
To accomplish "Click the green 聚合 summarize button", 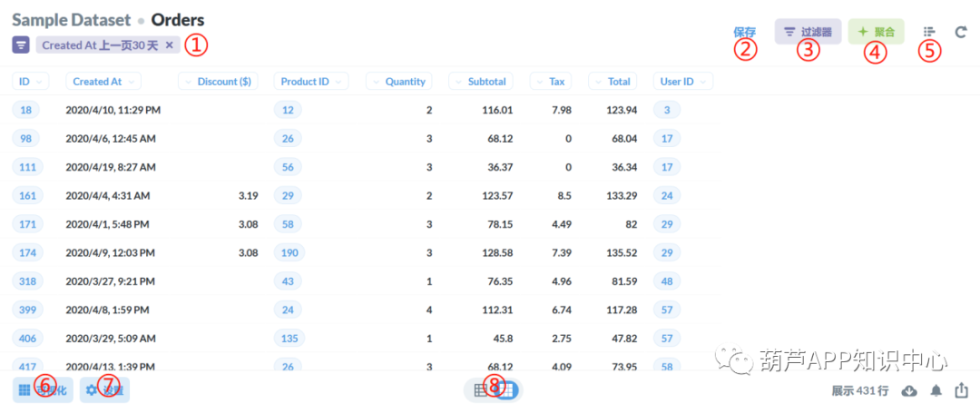I will point(877,31).
